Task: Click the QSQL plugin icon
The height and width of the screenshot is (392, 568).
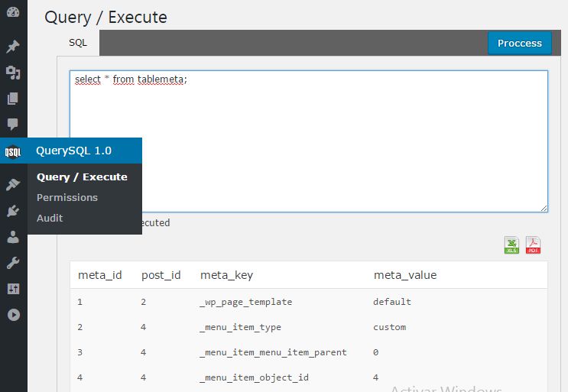Action: pos(13,151)
